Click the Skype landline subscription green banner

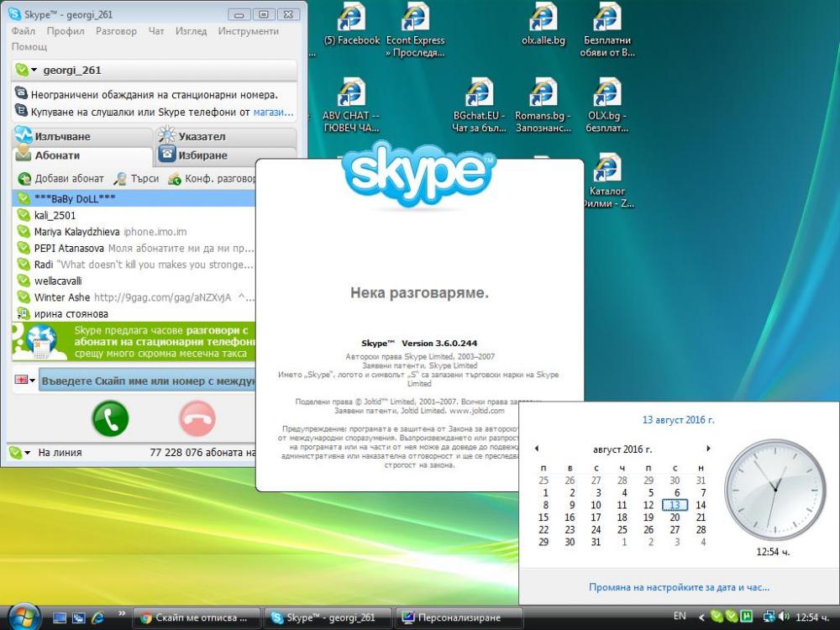(134, 341)
